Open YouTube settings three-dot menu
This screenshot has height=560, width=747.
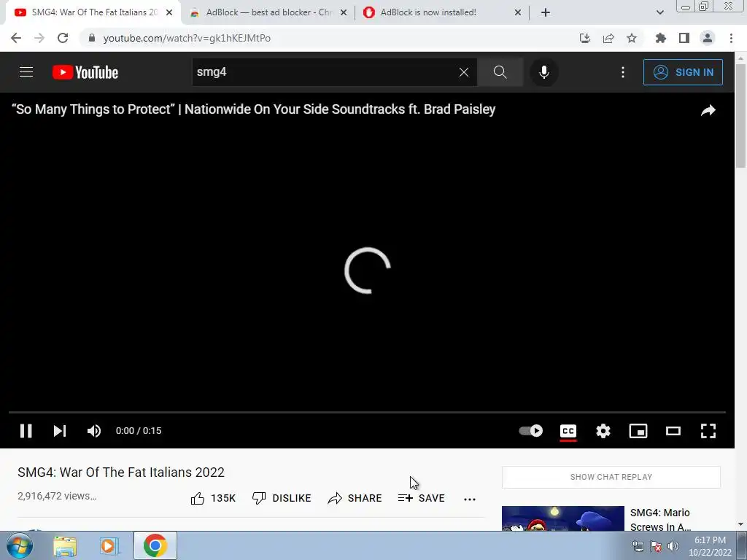[x=623, y=72]
